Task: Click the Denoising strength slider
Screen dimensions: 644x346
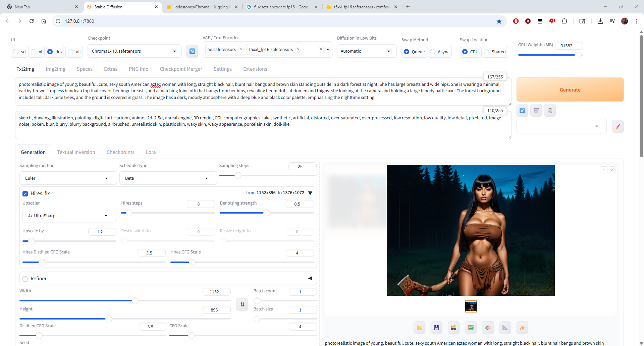Action: tap(267, 213)
